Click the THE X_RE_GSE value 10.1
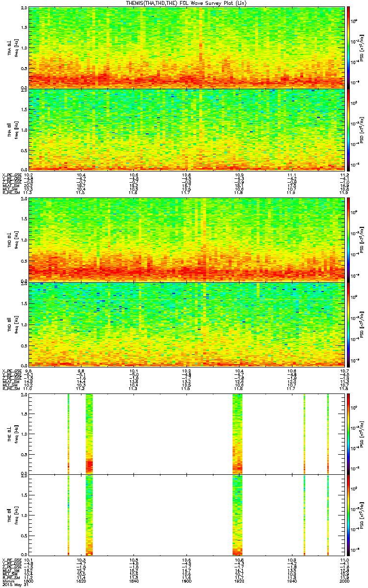Viewport: 368px width, 588px height. pos(29,560)
